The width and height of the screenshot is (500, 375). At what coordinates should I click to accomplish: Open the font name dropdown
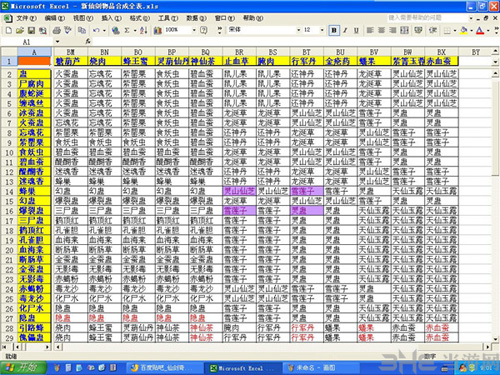[299, 30]
